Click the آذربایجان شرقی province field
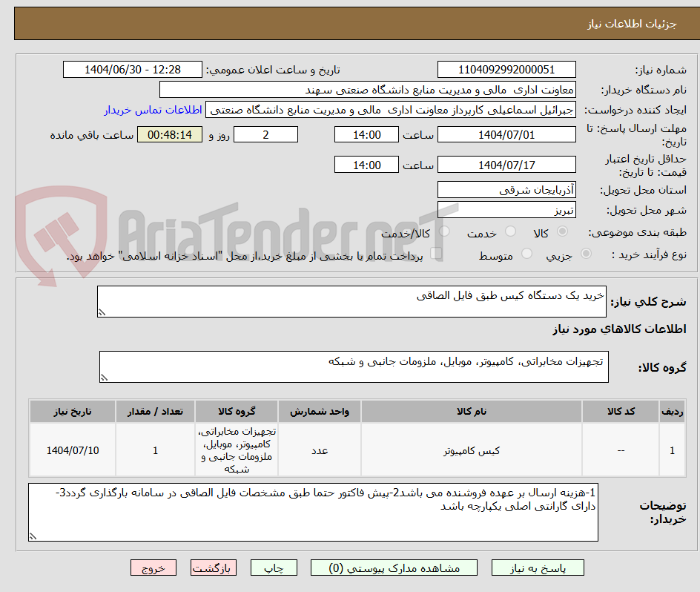Image resolution: width=700 pixels, height=592 pixels. coord(506,189)
